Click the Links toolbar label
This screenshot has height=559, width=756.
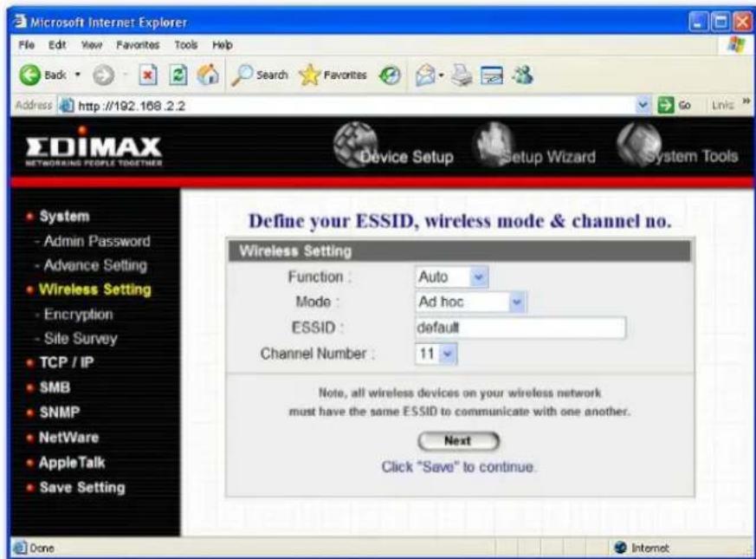[x=723, y=105]
